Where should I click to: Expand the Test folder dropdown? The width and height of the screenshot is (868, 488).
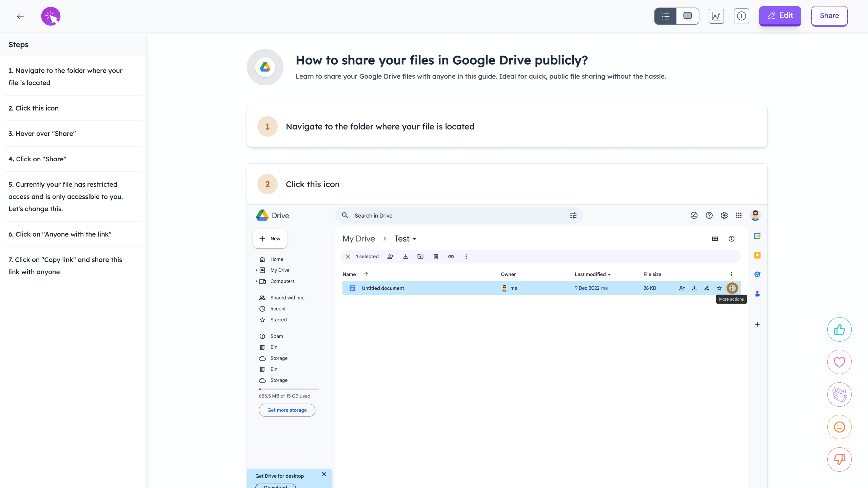(414, 239)
